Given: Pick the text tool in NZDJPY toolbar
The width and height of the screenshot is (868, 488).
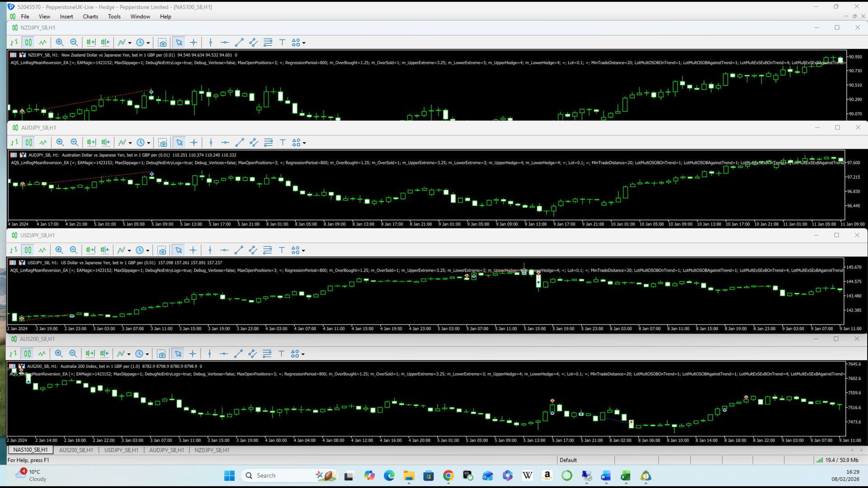Looking at the screenshot, I should (x=282, y=42).
